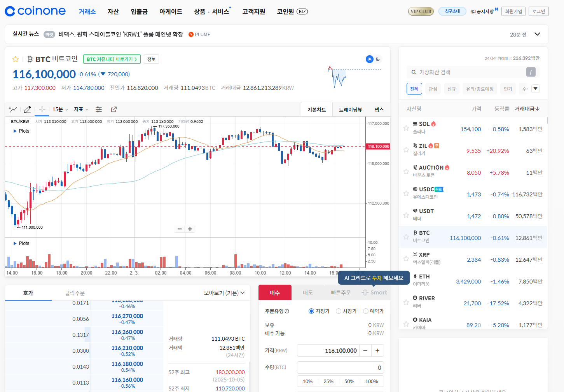Switch to 매수 buy tab
564x392 pixels.
click(x=275, y=292)
